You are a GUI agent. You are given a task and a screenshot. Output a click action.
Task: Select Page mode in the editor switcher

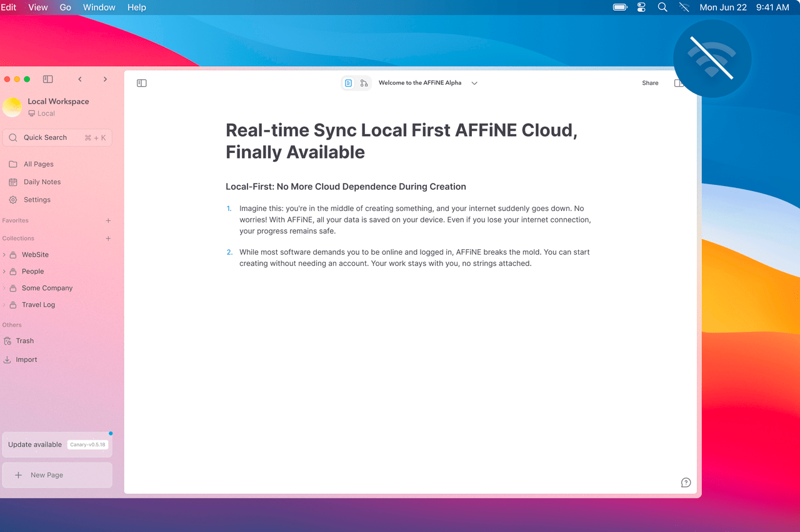347,82
